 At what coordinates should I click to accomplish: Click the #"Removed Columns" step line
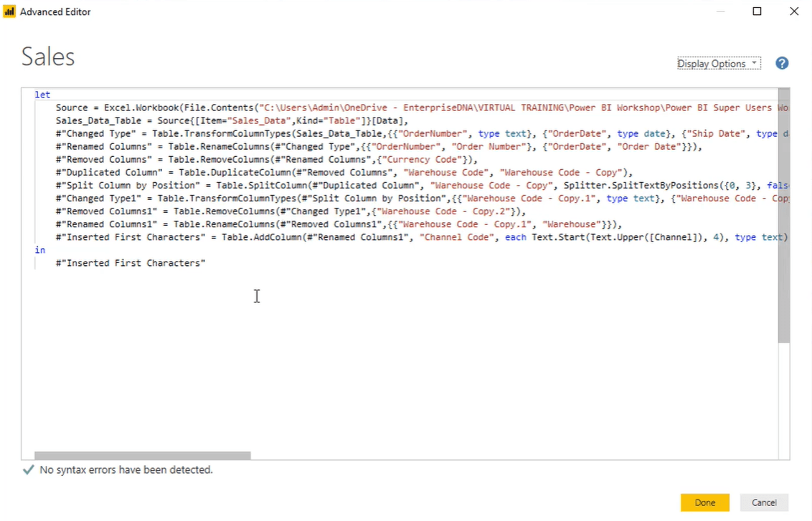click(267, 159)
